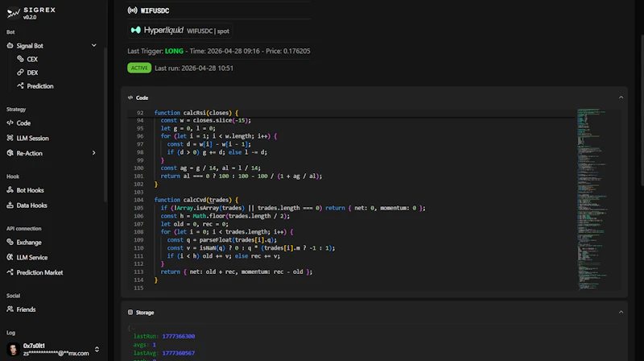This screenshot has width=644, height=361.
Task: Click the Exchange connection icon
Action: [10, 242]
